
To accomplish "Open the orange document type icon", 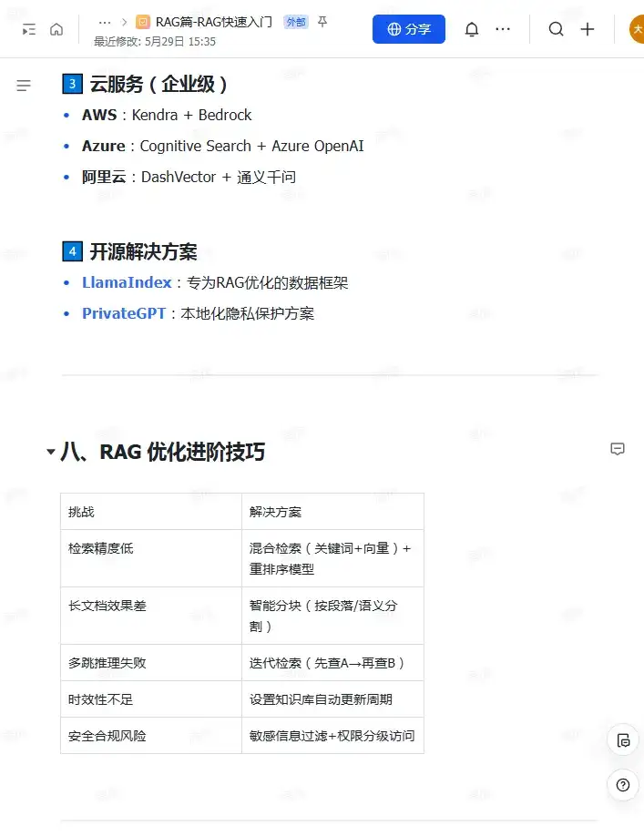I will coord(143,22).
